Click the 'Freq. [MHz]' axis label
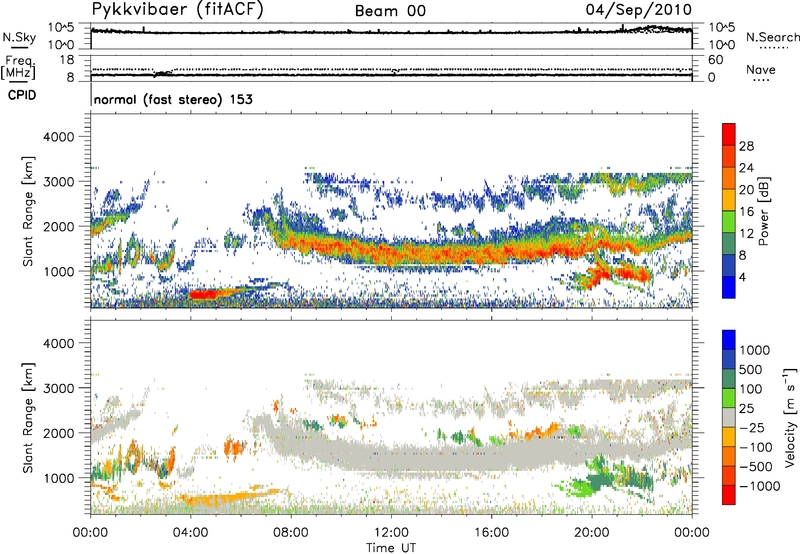The width and height of the screenshot is (800, 554). [18, 68]
